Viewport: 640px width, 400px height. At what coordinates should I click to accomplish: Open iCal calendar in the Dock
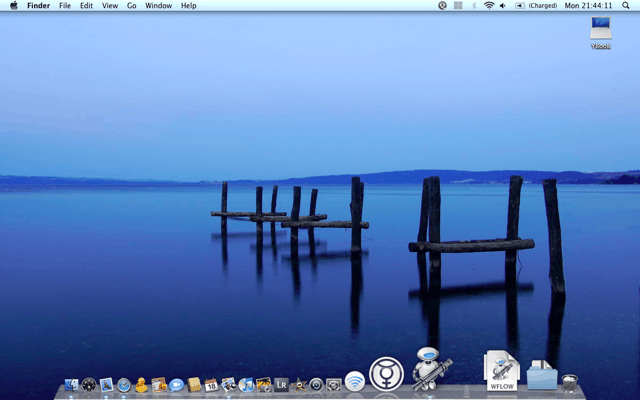[x=211, y=384]
